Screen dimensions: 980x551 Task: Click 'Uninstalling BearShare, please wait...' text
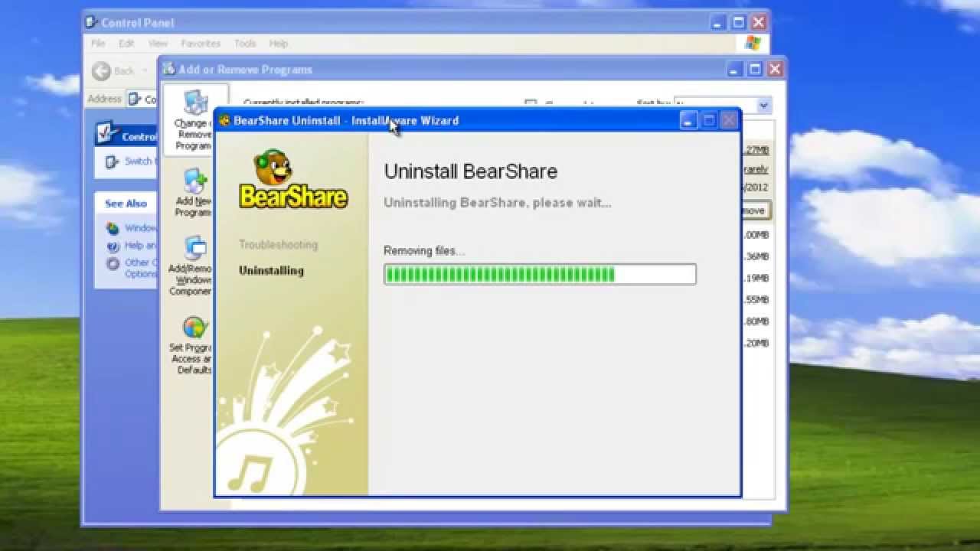coord(498,203)
